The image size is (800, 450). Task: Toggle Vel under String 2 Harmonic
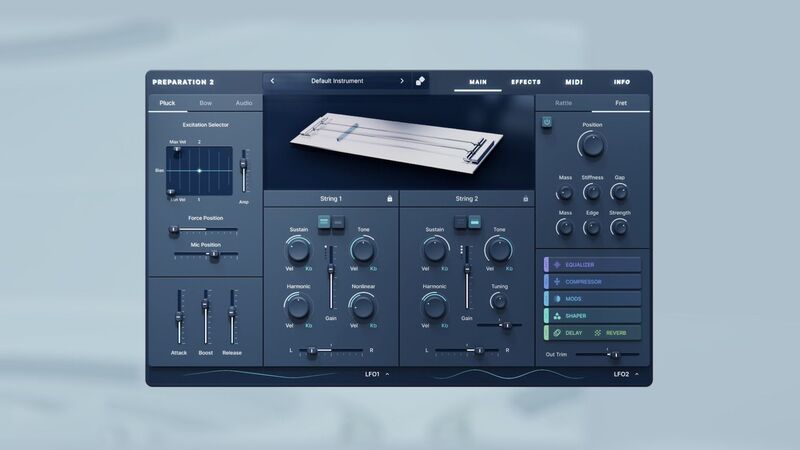(425, 326)
